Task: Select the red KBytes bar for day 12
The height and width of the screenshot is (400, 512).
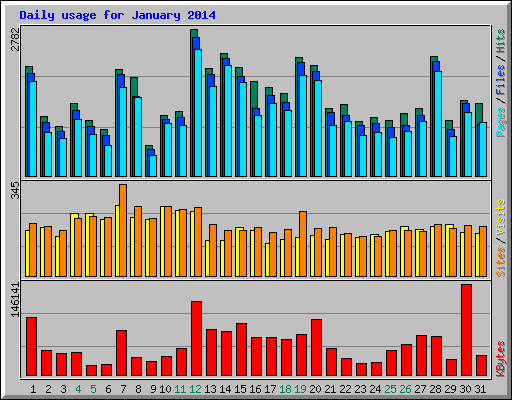Action: (x=196, y=339)
